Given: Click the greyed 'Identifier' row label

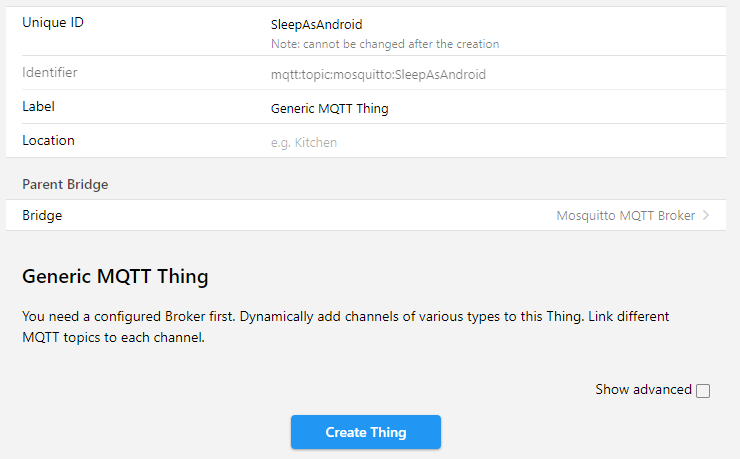Looking at the screenshot, I should click(x=49, y=72).
